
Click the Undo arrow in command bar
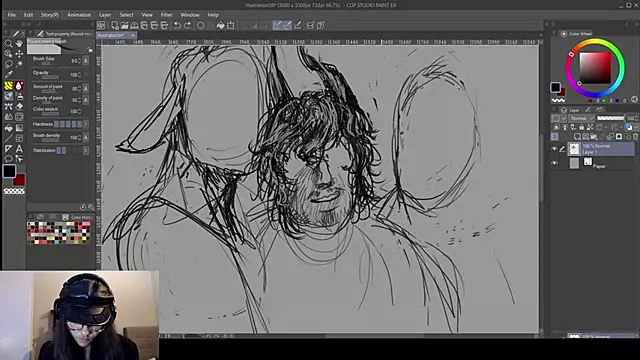point(177,25)
